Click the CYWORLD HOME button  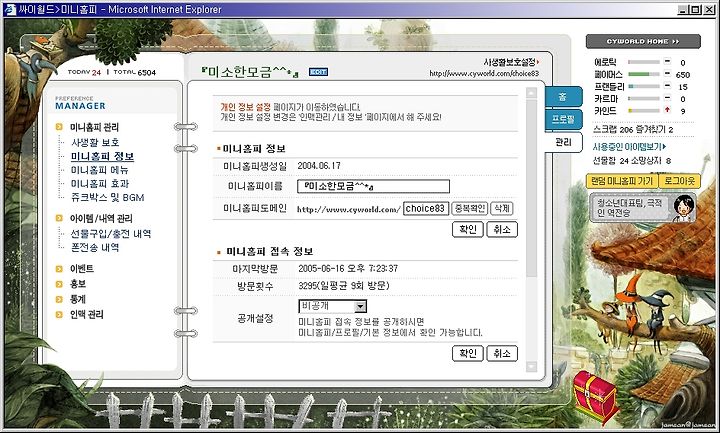click(x=643, y=41)
